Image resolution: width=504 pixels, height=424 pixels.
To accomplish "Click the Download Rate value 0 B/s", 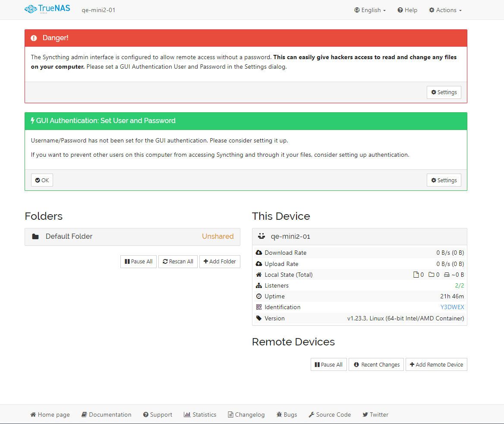I will coord(450,253).
